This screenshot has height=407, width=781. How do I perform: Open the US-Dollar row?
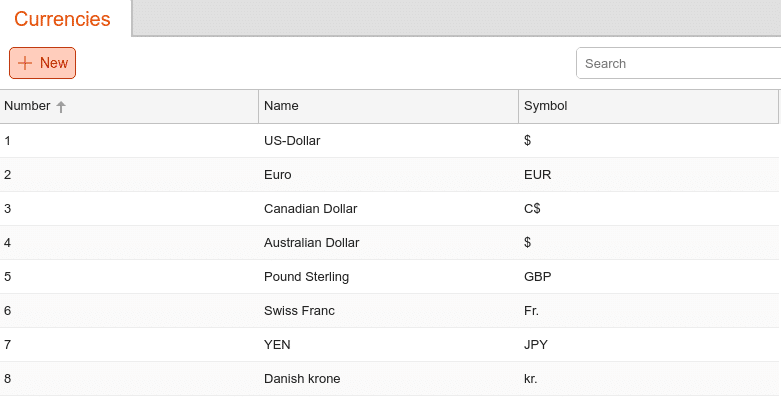390,140
